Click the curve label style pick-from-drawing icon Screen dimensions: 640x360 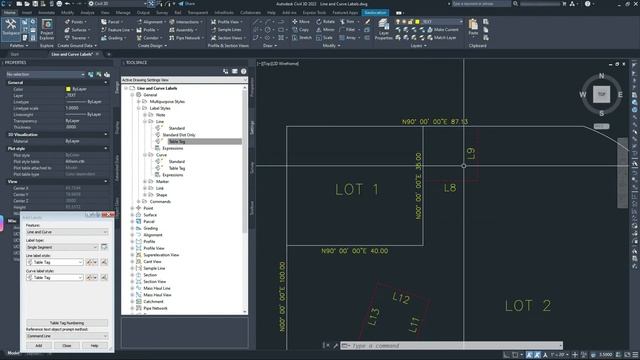(104, 277)
